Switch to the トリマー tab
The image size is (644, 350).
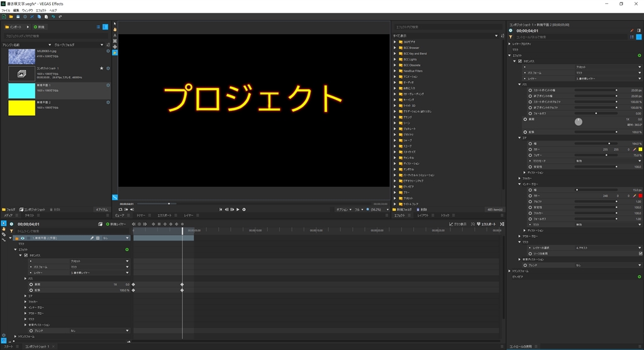pos(141,215)
